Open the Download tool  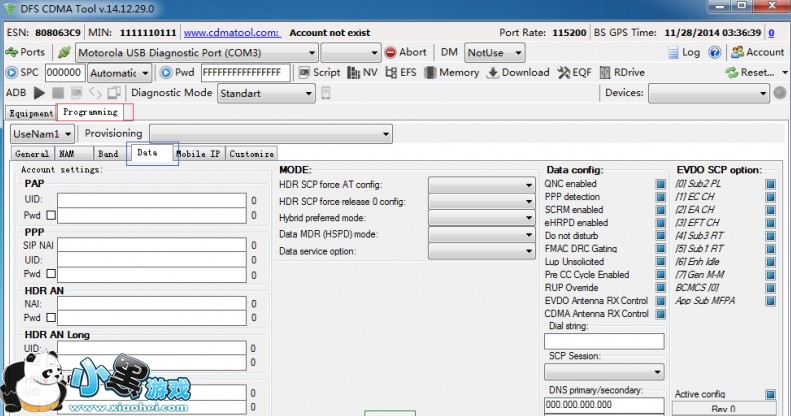[518, 73]
